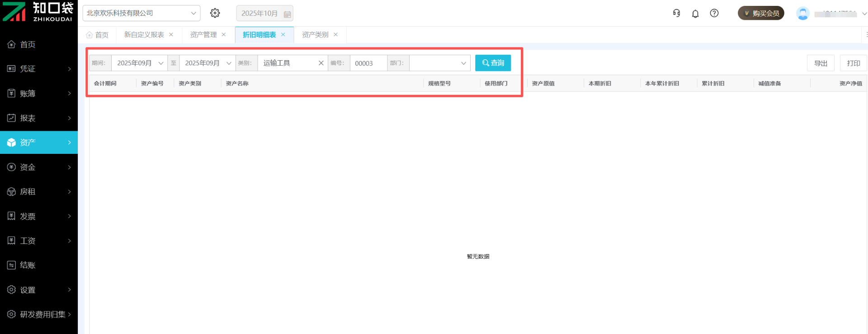The height and width of the screenshot is (334, 868).
Task: Open the notification bell
Action: [x=695, y=14]
